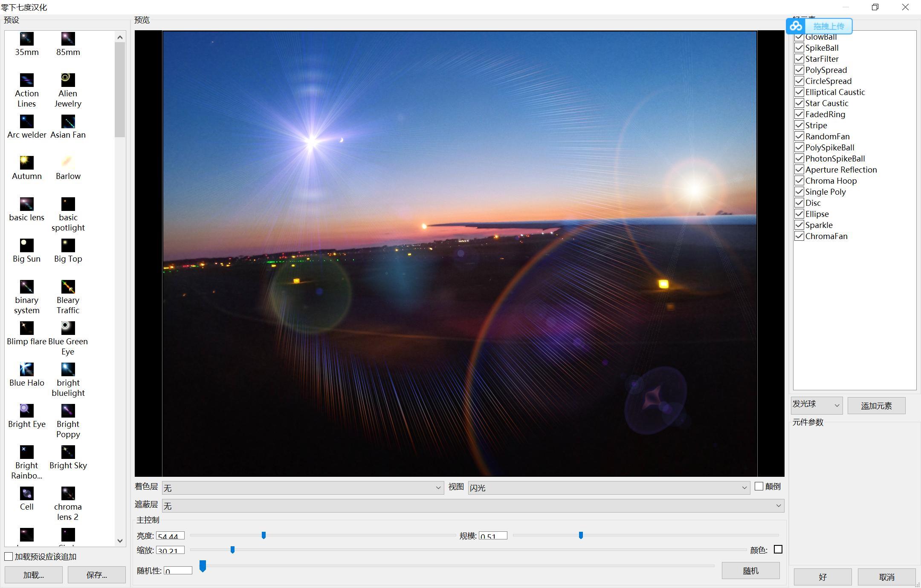Open the 颜色 color swatch
Image resolution: width=921 pixels, height=588 pixels.
[x=778, y=550]
